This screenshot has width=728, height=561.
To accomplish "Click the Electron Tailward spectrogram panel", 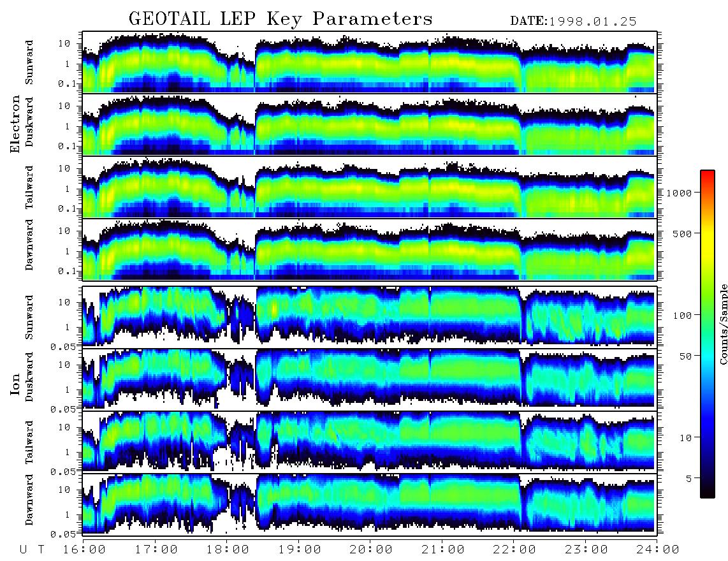I will tap(370, 187).
